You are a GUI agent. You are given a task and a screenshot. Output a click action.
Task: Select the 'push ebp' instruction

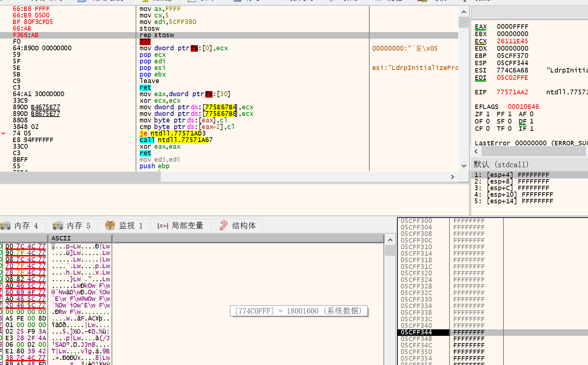point(155,166)
